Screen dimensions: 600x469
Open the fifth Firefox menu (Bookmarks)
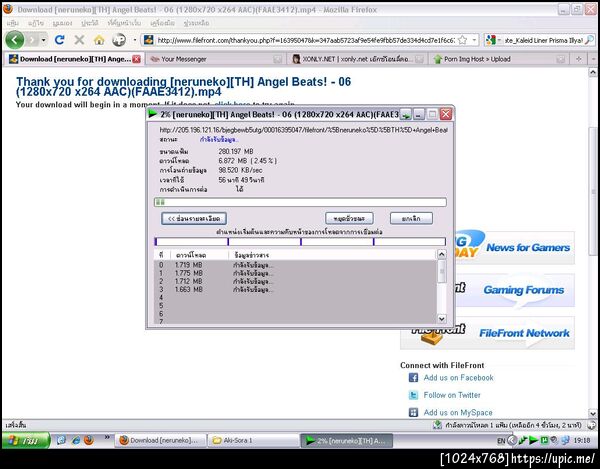[x=124, y=23]
